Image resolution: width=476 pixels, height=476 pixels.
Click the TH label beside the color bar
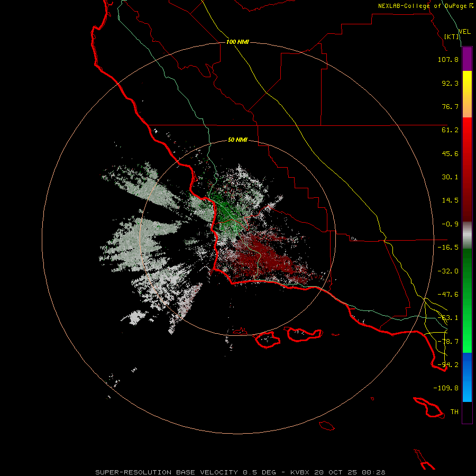[454, 412]
